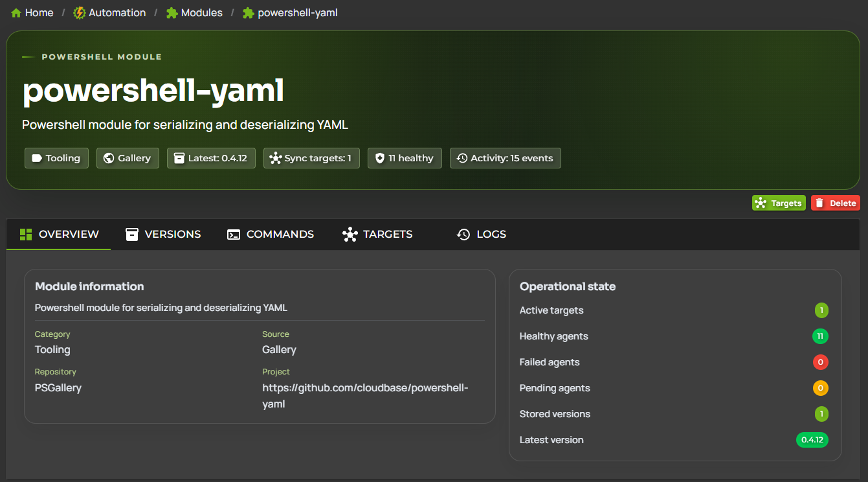Click the powershell-yaml breadcrumb puzzle icon
The image size is (868, 482).
pos(248,13)
